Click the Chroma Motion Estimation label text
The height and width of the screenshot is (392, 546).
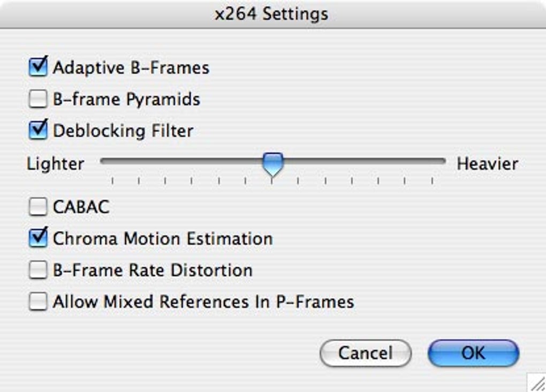coord(163,239)
